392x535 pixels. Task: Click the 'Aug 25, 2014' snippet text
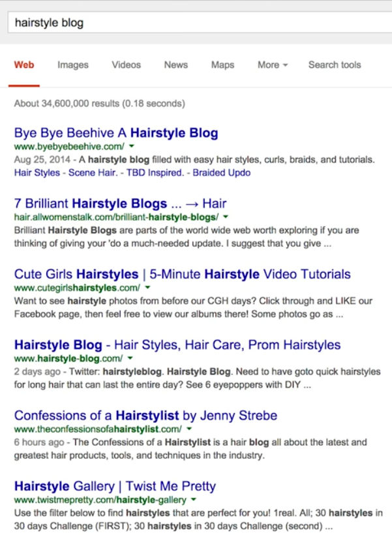pyautogui.click(x=42, y=160)
